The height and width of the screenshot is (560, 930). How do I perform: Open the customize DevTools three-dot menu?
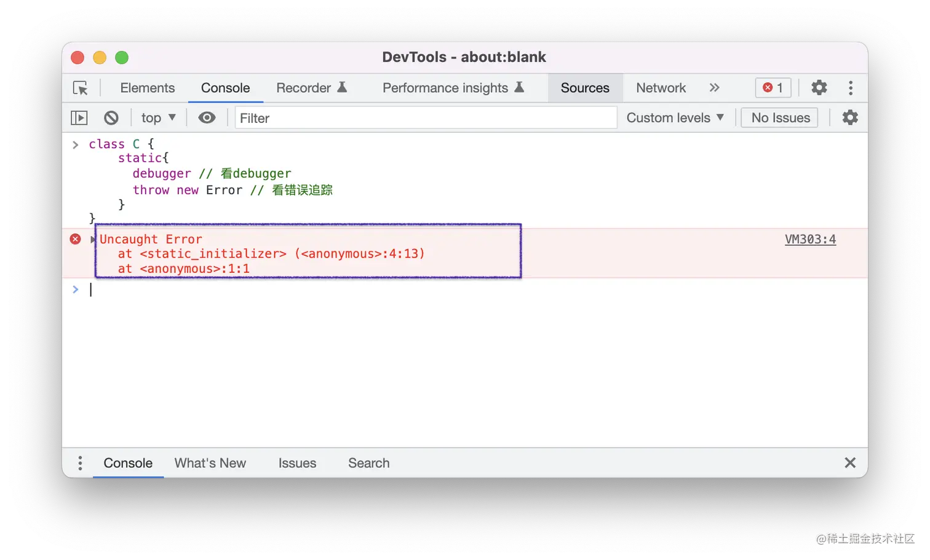(x=851, y=88)
